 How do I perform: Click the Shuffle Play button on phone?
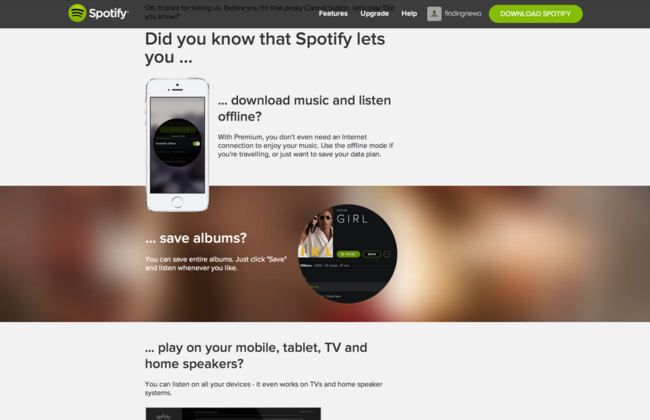177,129
